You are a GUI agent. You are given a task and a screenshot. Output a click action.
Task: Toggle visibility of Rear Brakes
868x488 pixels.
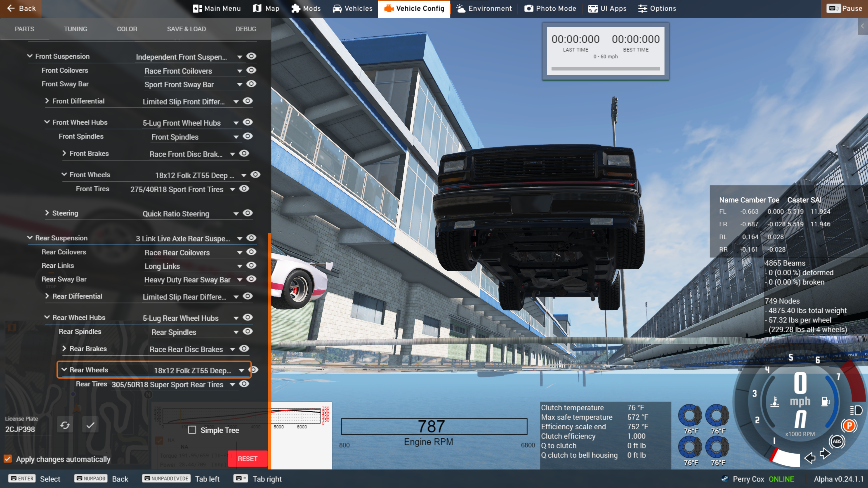click(x=244, y=349)
